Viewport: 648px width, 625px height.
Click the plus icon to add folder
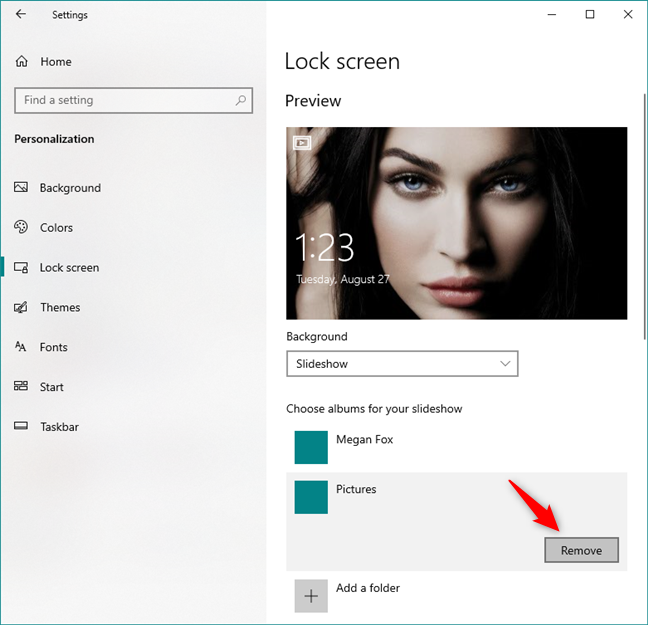pos(311,595)
